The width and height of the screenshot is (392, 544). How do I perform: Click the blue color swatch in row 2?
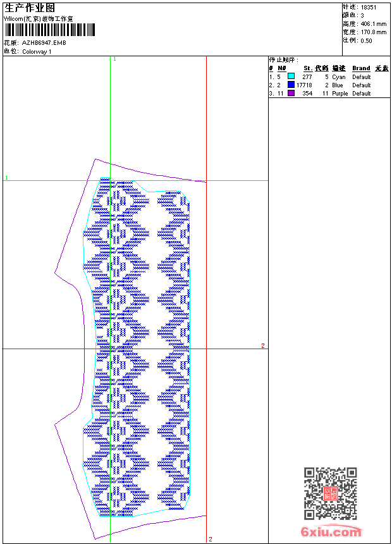[x=291, y=84]
